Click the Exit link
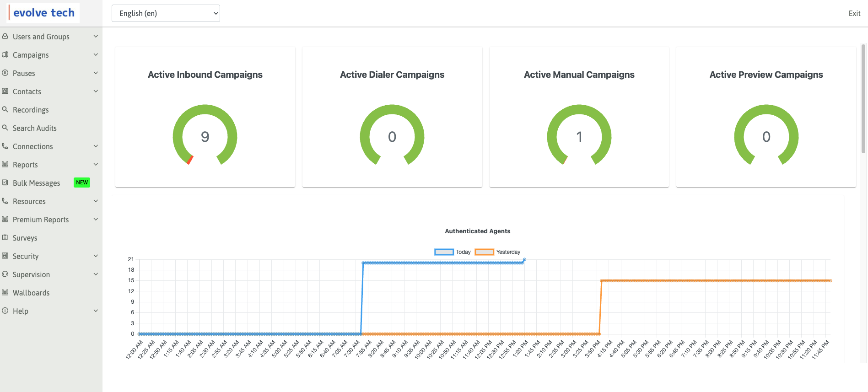868x392 pixels. point(854,14)
